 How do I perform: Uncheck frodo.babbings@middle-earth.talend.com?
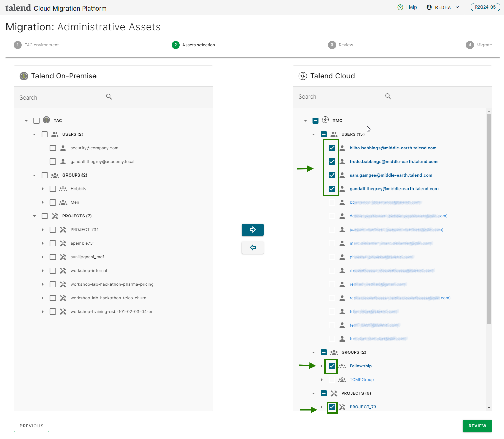332,162
